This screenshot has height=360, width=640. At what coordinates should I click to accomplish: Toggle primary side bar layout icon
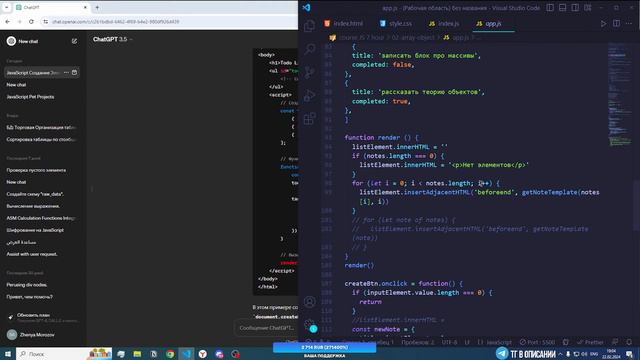coord(550,8)
